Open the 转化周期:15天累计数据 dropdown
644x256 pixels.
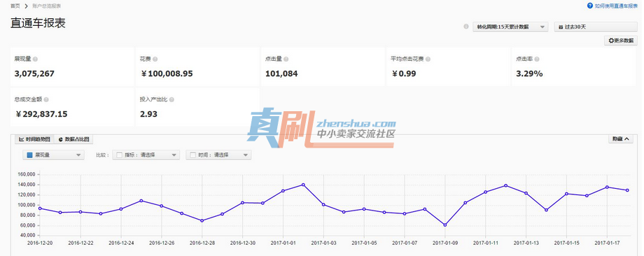(x=510, y=27)
